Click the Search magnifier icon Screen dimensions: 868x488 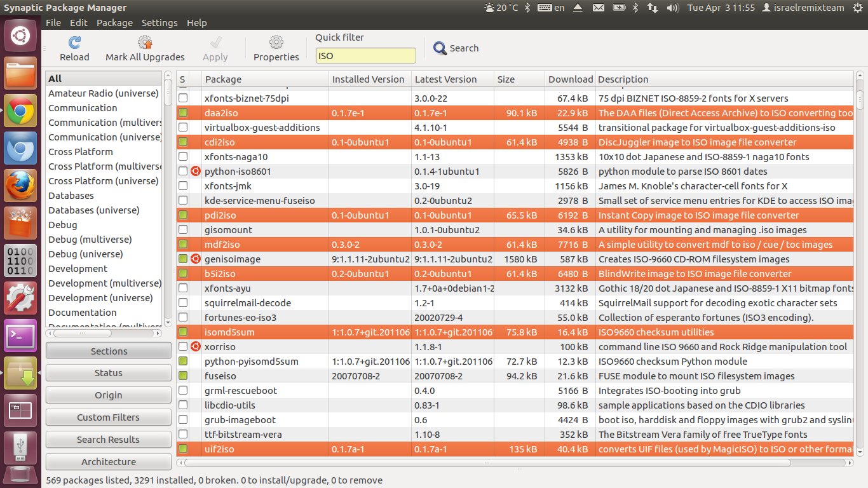point(440,48)
